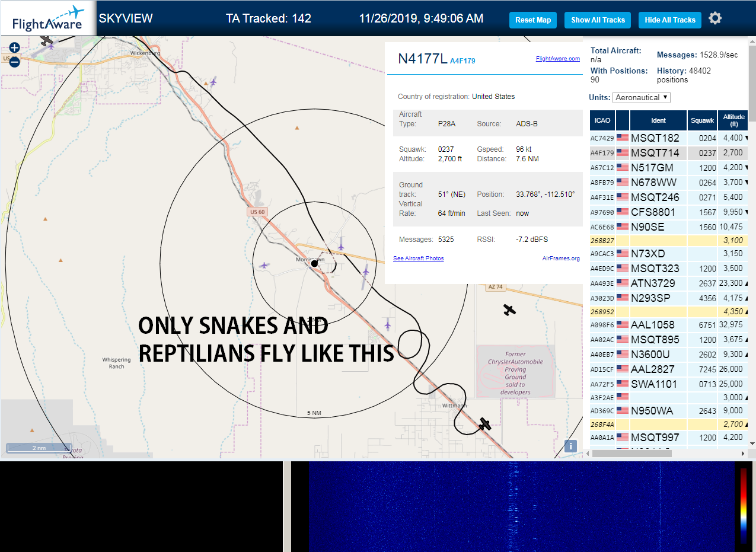Click the N4177L registration title
The width and height of the screenshot is (756, 552).
click(422, 58)
